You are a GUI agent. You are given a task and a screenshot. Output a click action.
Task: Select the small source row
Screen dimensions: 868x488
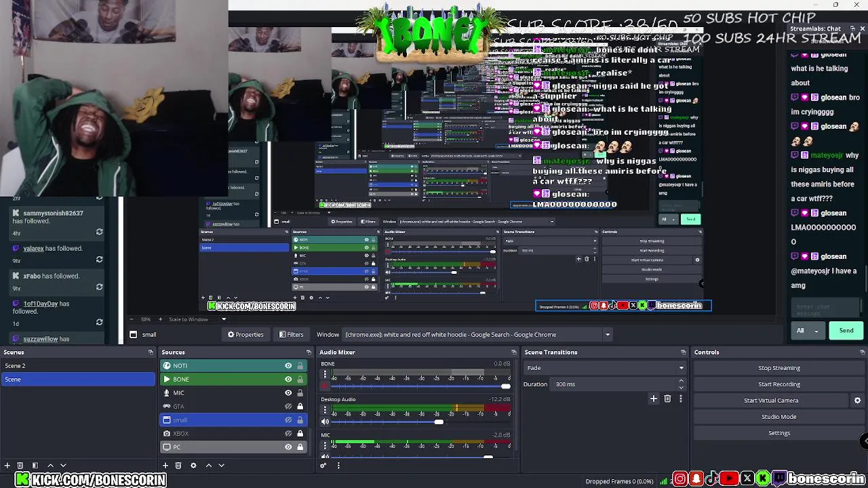(x=233, y=420)
